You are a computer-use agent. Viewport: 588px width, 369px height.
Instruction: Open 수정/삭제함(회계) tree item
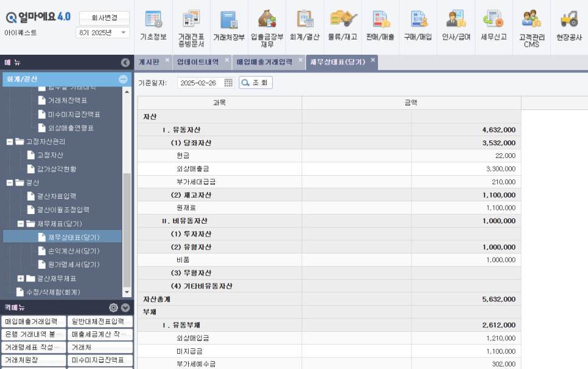(x=53, y=292)
